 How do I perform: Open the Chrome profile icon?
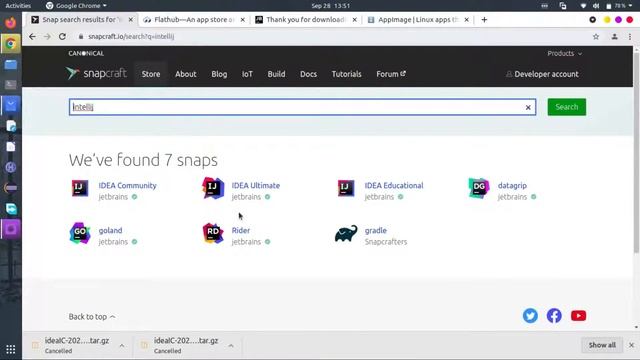[x=614, y=36]
